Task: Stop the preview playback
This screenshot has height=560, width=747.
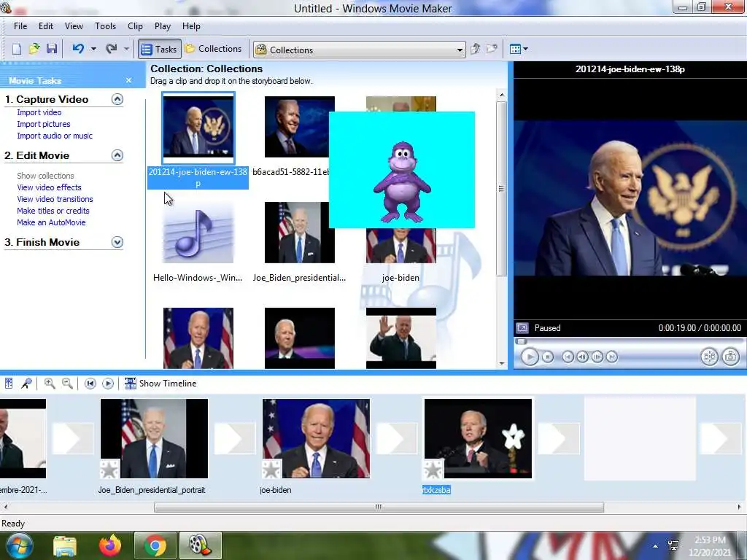Action: tap(548, 357)
